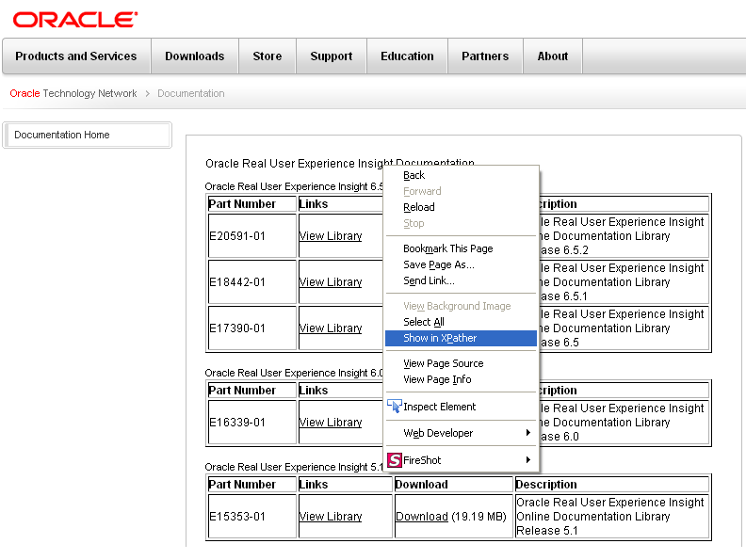The height and width of the screenshot is (560, 746).
Task: Choose Select All in context menu
Action: coord(461,322)
